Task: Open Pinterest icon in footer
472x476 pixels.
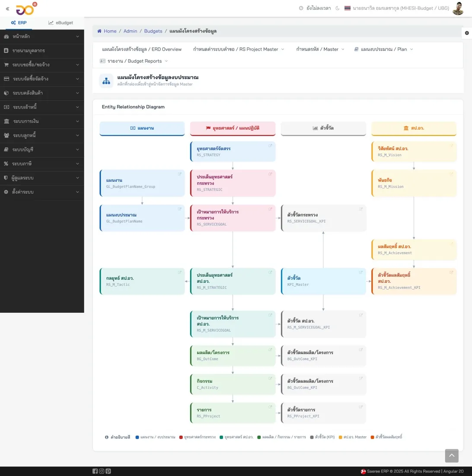Action: (x=108, y=471)
